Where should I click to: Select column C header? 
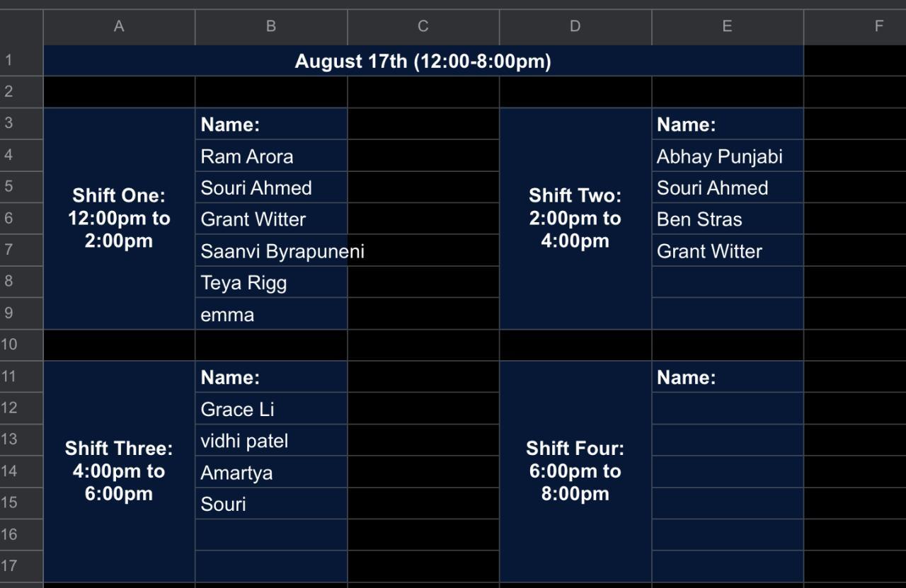point(423,26)
